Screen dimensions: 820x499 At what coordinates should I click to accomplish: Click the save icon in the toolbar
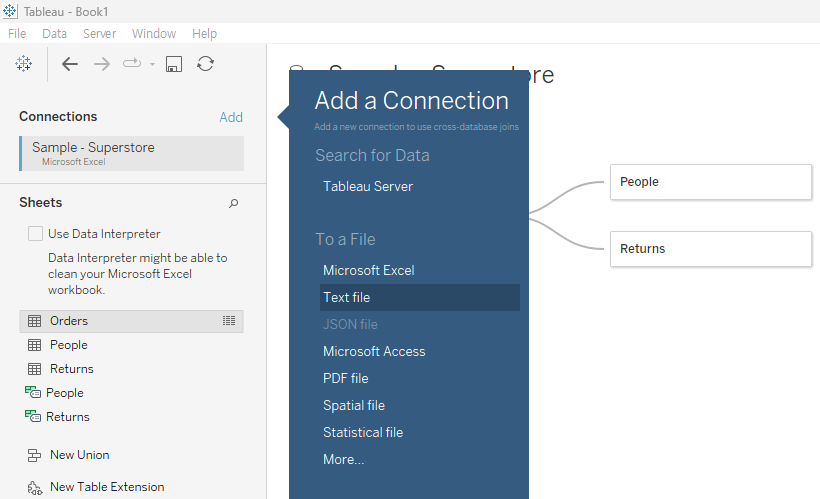tap(174, 64)
